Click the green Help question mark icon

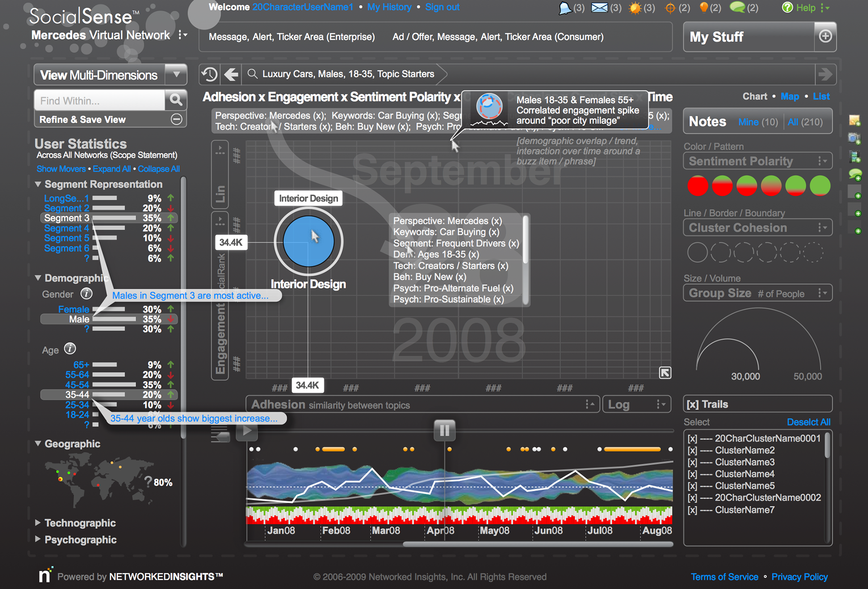pyautogui.click(x=787, y=8)
